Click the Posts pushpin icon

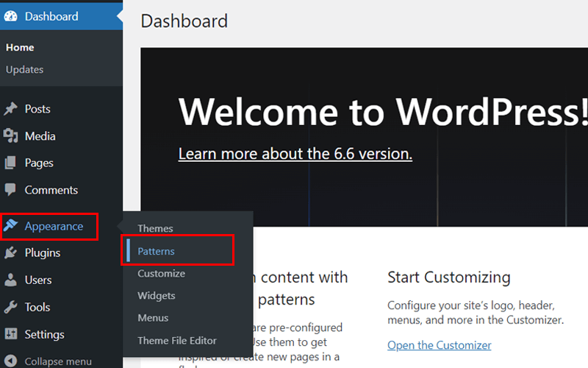pyautogui.click(x=10, y=109)
